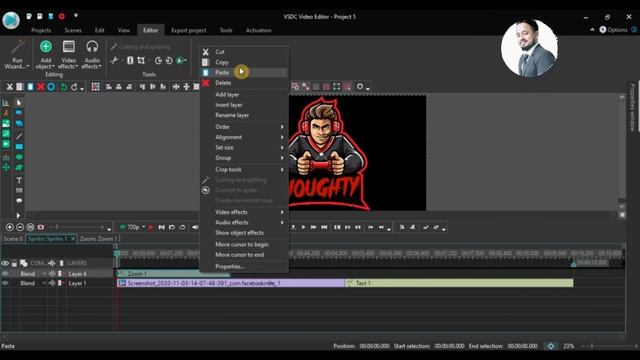Select the speech bubble tooltip tool

point(19,200)
